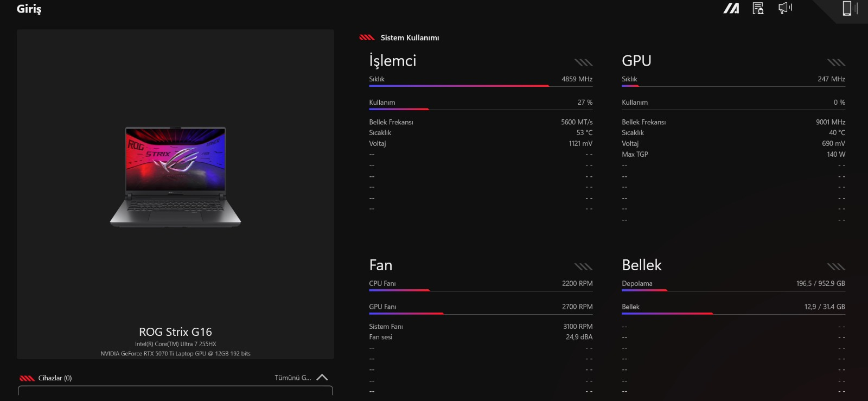Click the 53 °C CPU temperature value
Viewport: 868px width, 401px height.
(x=584, y=132)
